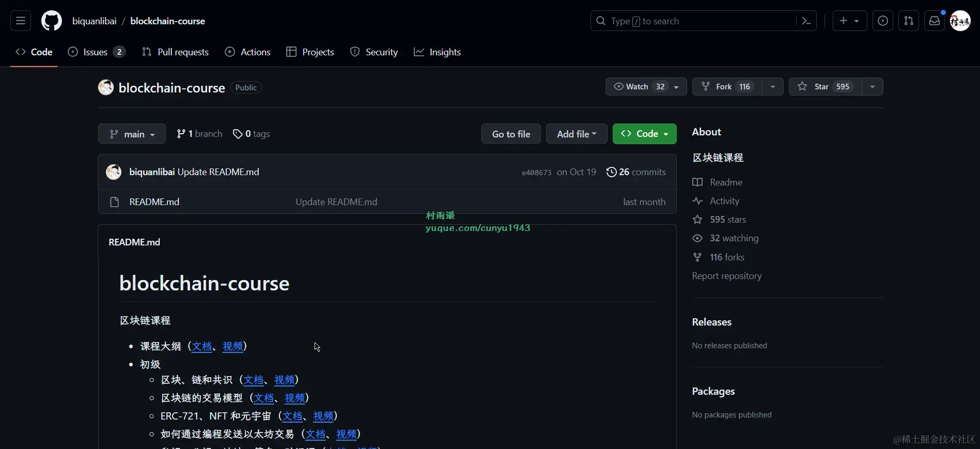Open 视频 link for 课程大纲

tap(232, 346)
